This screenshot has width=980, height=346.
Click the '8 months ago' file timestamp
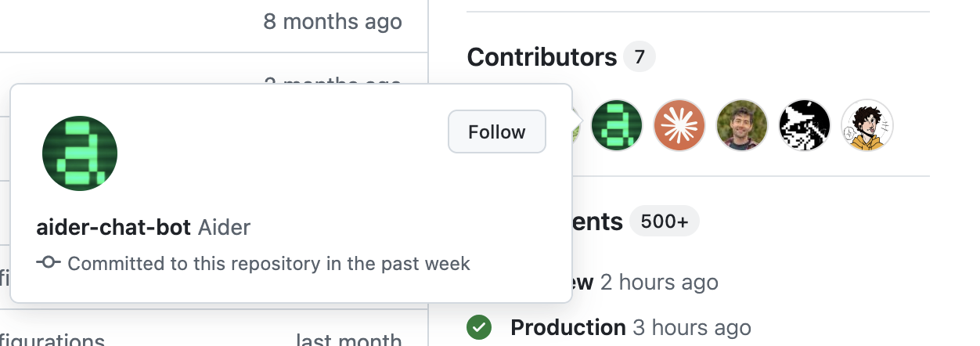333,21
